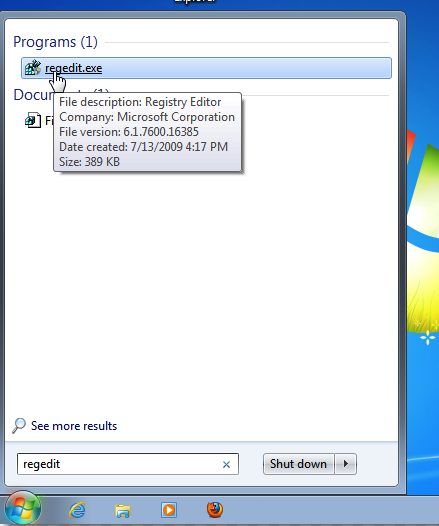Open the regedit.exe search result
This screenshot has height=526, width=439.
(206, 68)
